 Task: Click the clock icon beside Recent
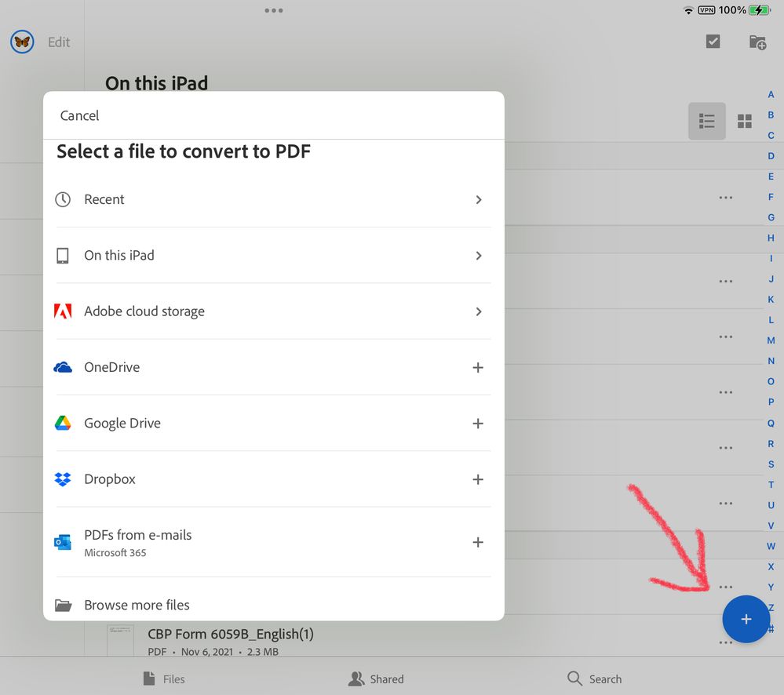click(63, 199)
